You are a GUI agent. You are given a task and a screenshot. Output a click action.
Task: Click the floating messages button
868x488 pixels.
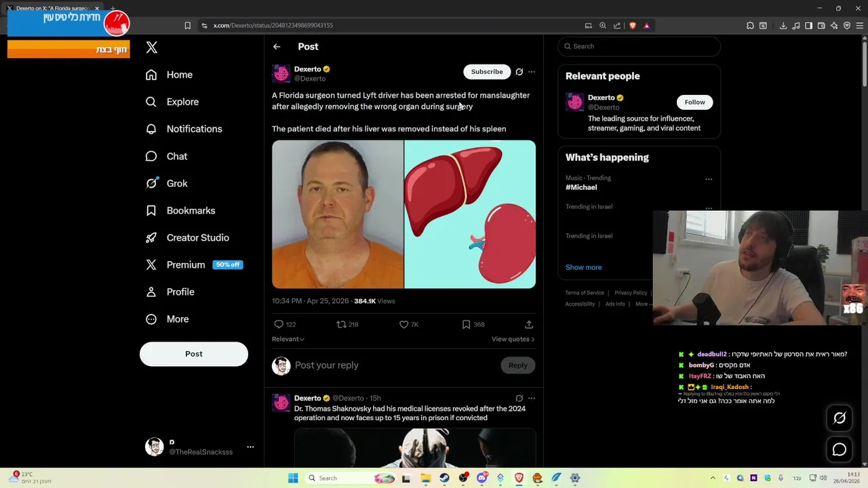point(840,449)
